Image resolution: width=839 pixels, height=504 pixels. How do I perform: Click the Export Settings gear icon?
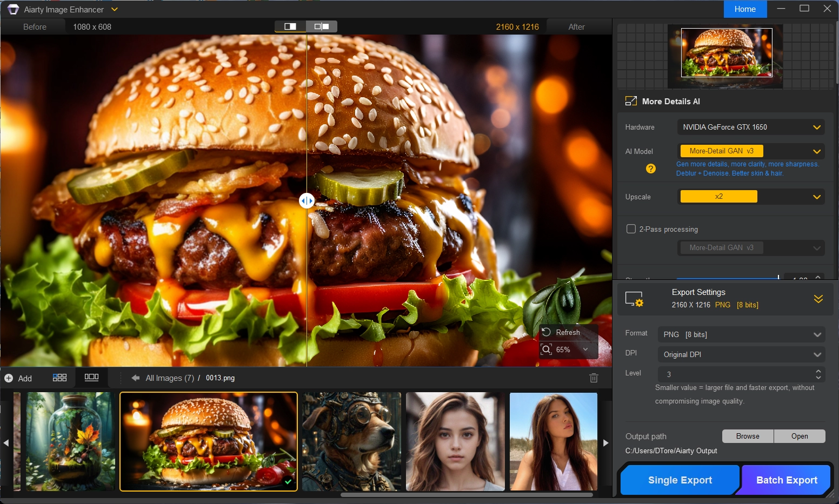634,299
